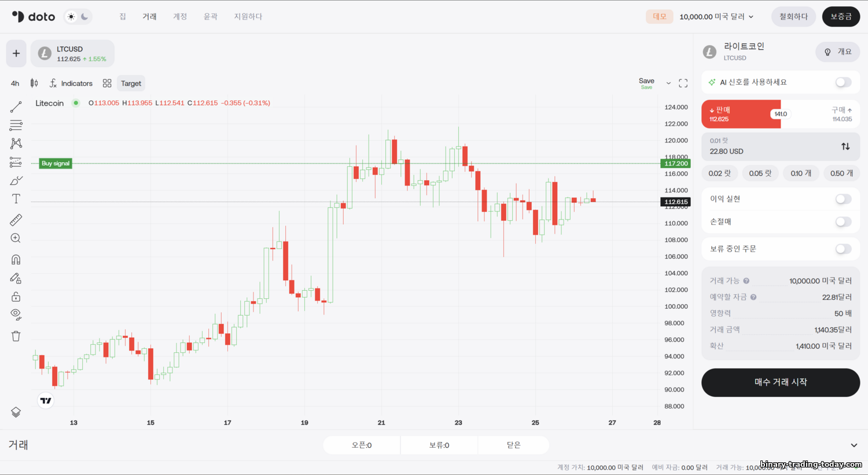
Task: Enter fullscreen chart mode
Action: [x=683, y=83]
